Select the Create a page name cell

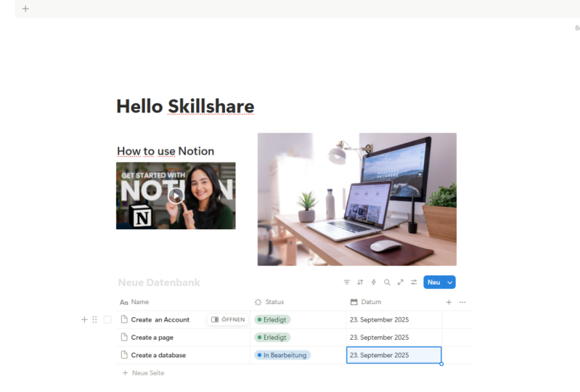point(184,338)
